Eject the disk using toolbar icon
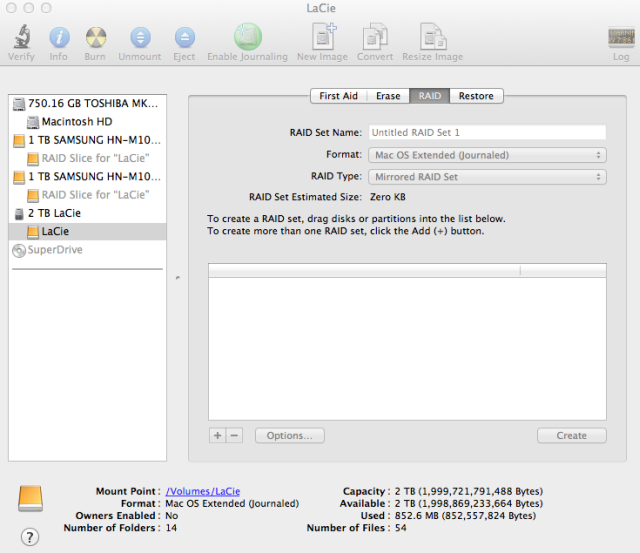640x553 pixels. [184, 38]
